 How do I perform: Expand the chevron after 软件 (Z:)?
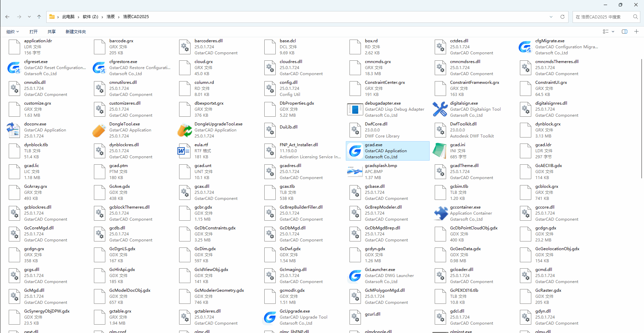(102, 17)
